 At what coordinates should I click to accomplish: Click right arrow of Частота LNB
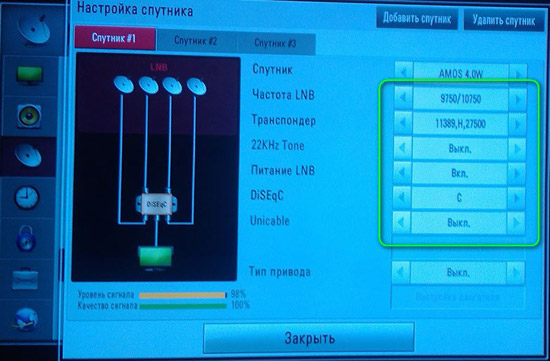(x=517, y=99)
